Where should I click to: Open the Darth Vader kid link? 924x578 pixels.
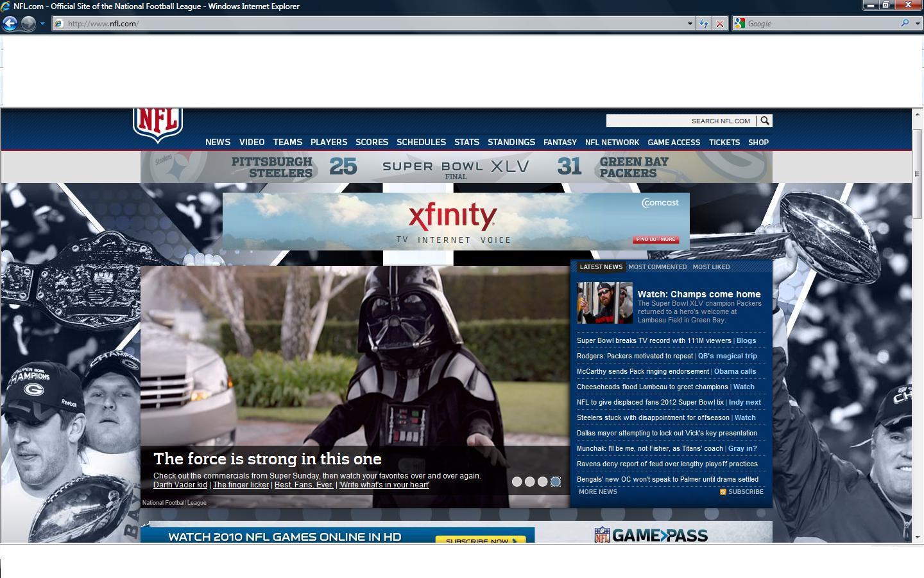pyautogui.click(x=180, y=485)
